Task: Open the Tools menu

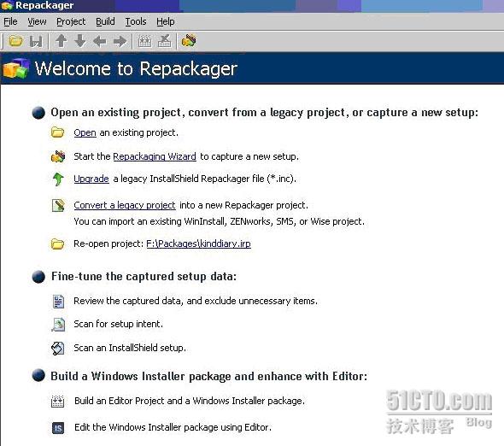Action: click(136, 21)
